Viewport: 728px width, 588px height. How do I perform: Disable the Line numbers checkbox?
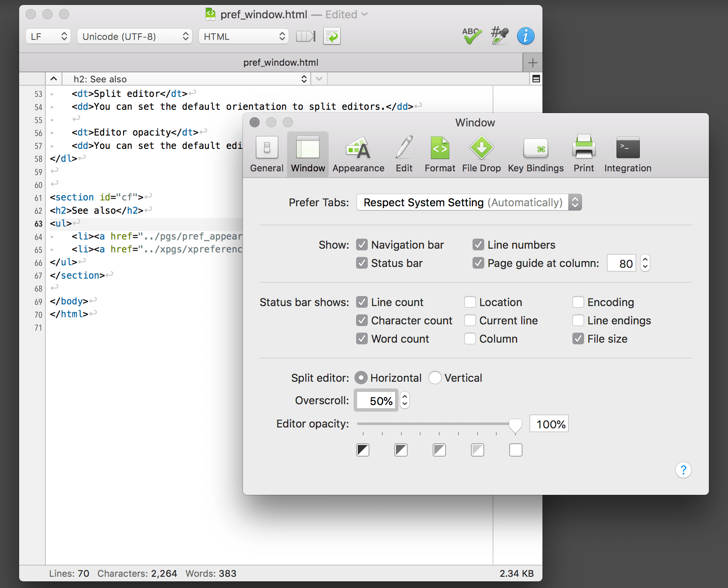point(478,245)
